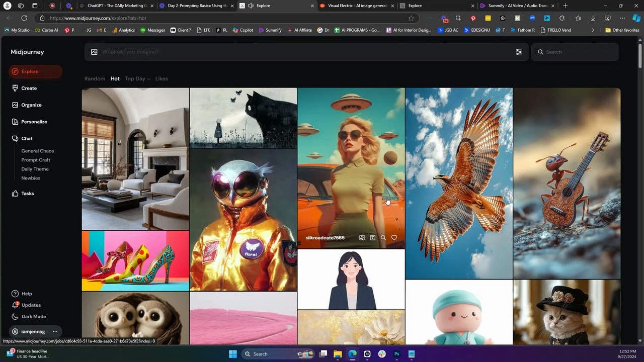Favorite this page with the star icon
The height and width of the screenshot is (362, 644).
[411, 18]
